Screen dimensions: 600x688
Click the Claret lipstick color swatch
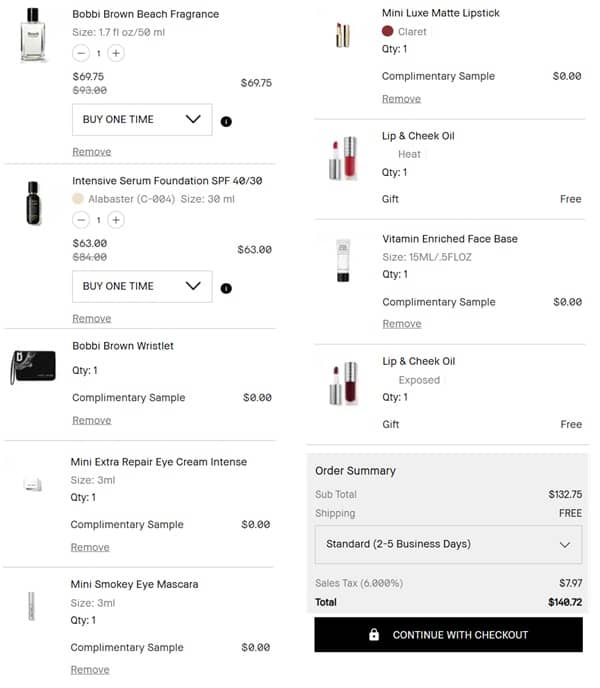(x=388, y=32)
